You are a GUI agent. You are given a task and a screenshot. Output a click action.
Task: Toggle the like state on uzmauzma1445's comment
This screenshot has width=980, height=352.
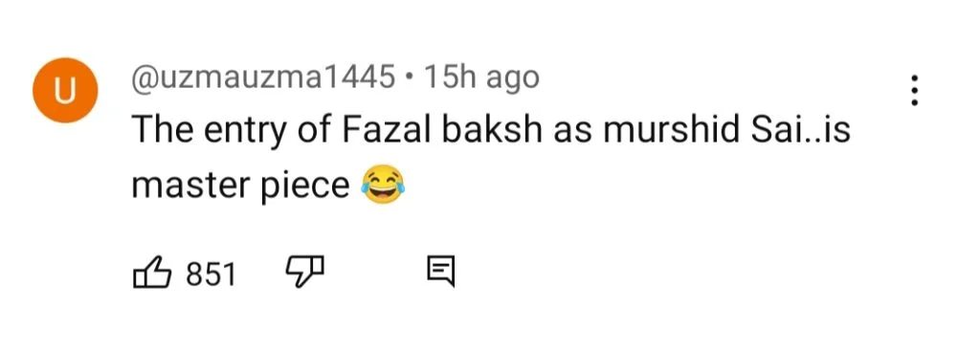pyautogui.click(x=152, y=273)
